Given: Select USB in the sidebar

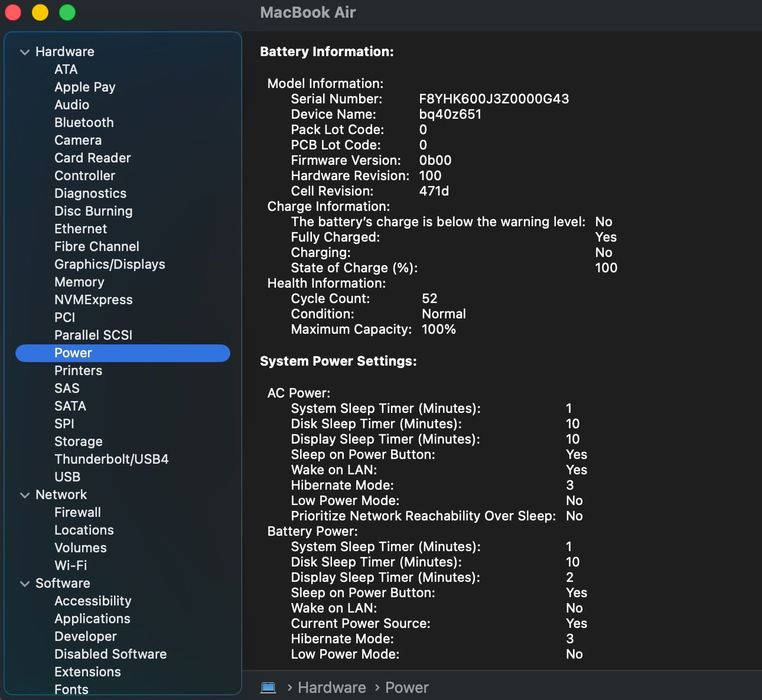Looking at the screenshot, I should (x=67, y=477).
